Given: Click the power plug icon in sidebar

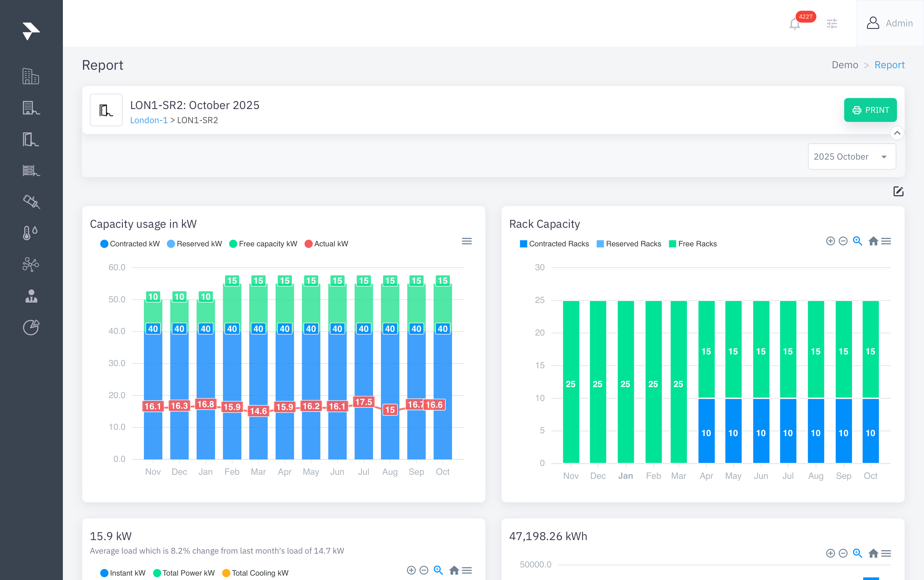Looking at the screenshot, I should (x=31, y=201).
